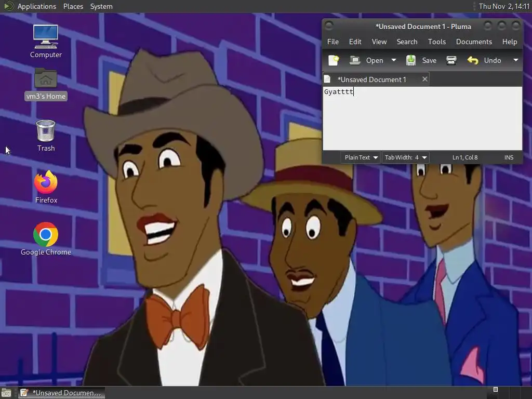532x399 pixels.
Task: Maximize the Pluma window
Action: coord(502,25)
